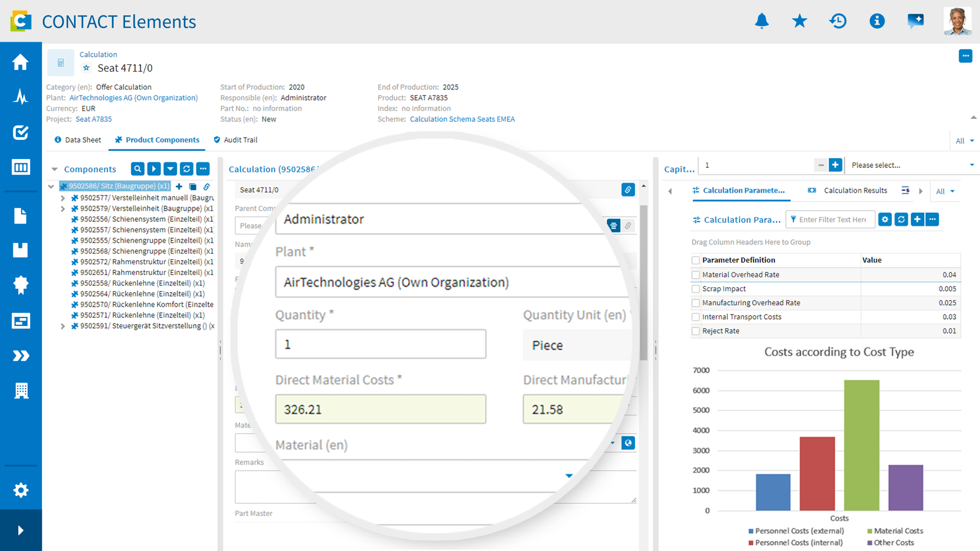Open the activity pulse sidebar icon
The height and width of the screenshot is (551, 980).
(x=20, y=97)
